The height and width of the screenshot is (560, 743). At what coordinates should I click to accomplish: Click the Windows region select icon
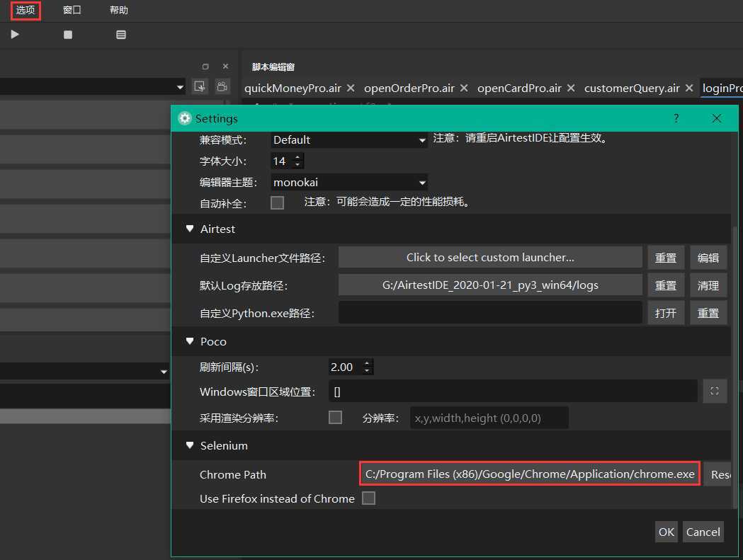715,391
